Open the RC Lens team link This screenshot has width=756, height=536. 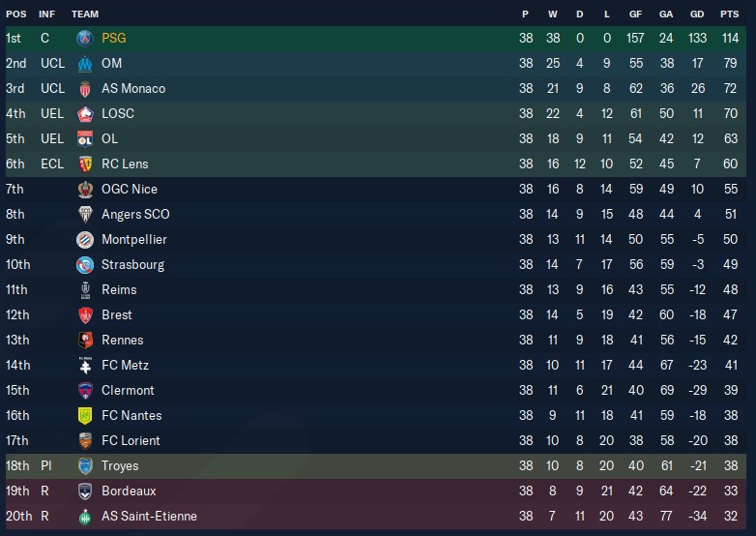[125, 164]
